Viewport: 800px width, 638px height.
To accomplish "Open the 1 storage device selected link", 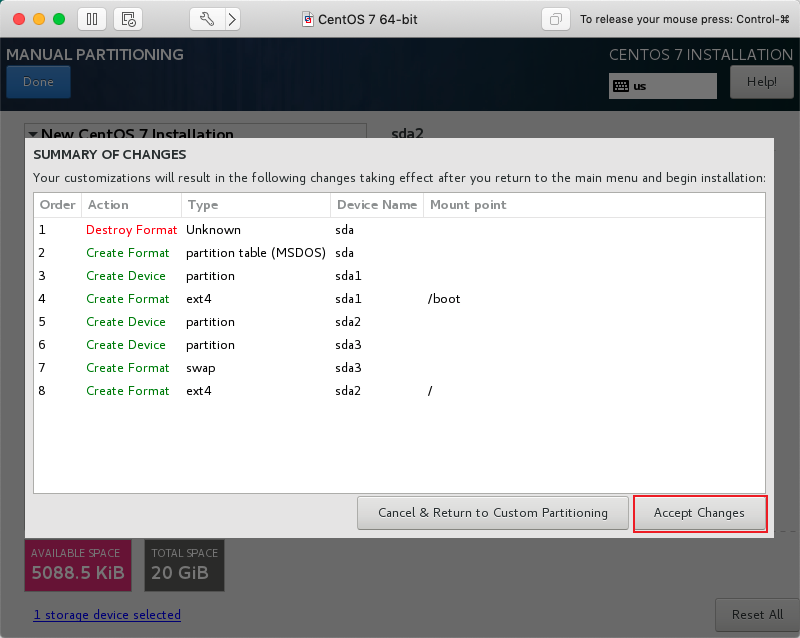I will coord(107,615).
